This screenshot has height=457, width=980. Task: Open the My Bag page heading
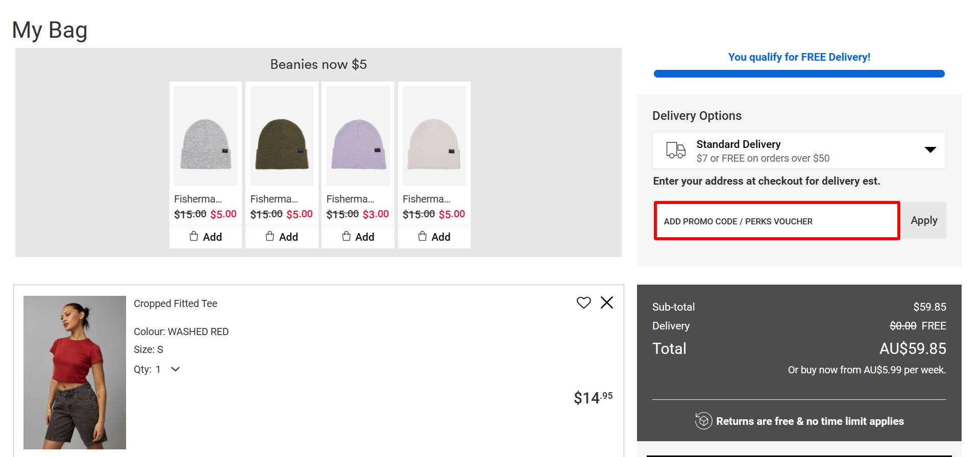(x=50, y=30)
